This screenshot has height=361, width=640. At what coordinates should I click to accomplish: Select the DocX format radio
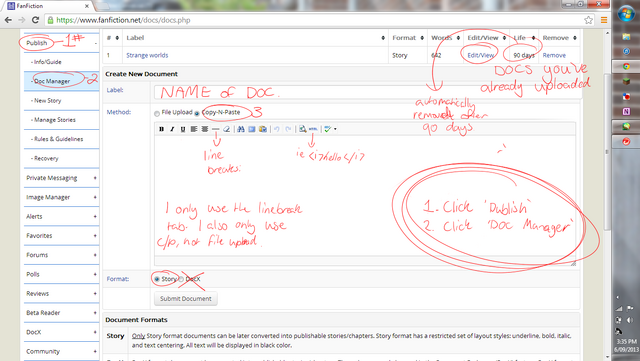point(181,279)
